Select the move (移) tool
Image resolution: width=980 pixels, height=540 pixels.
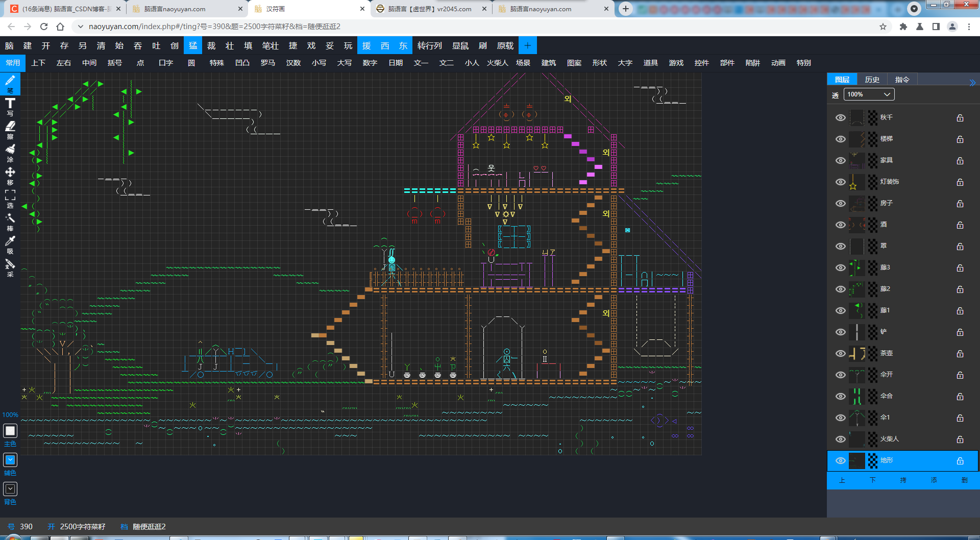click(10, 176)
